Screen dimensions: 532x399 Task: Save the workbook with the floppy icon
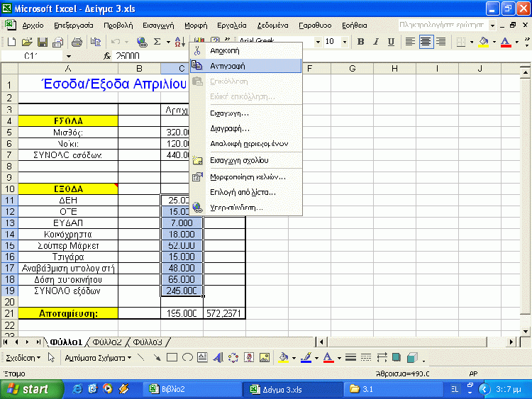pyautogui.click(x=43, y=42)
